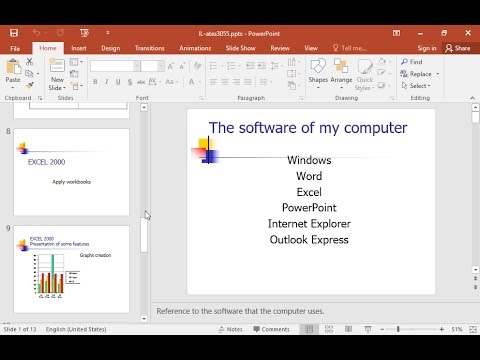Select slide 9 thumbnail with chart
Viewport: 480px width, 360px height.
[x=71, y=269]
